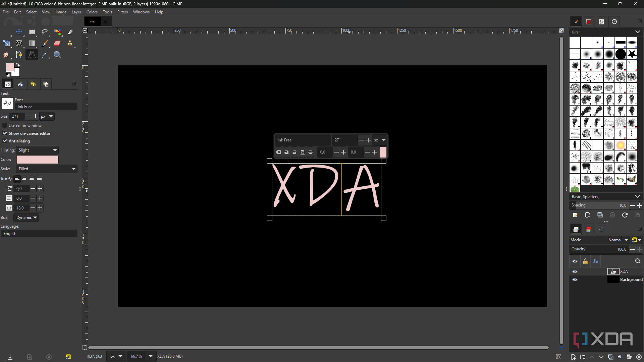This screenshot has width=644, height=362.
Task: Select the Paths tool
Action: (19, 55)
